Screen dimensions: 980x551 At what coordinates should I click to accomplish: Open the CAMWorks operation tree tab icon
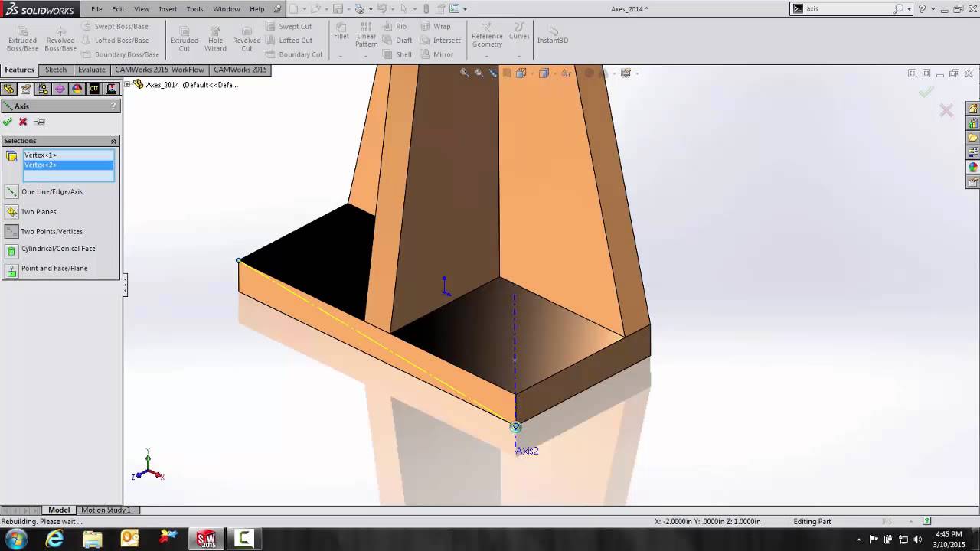pos(111,89)
